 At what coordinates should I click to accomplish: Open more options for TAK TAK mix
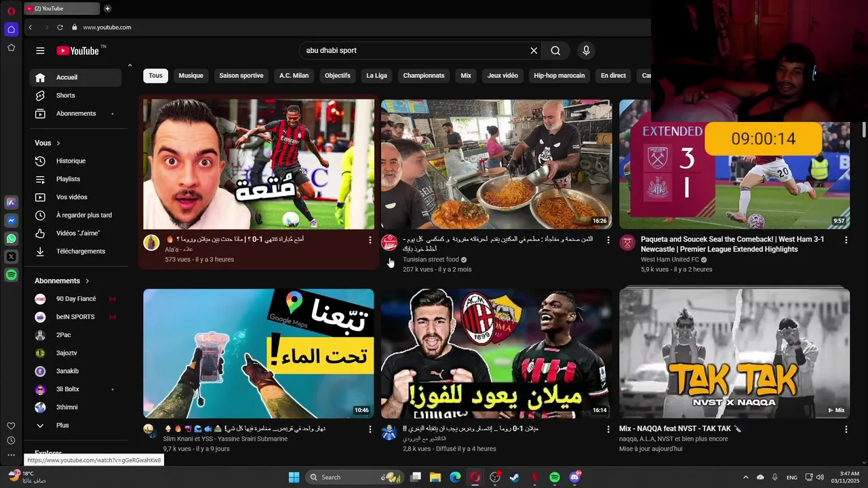coord(846,429)
